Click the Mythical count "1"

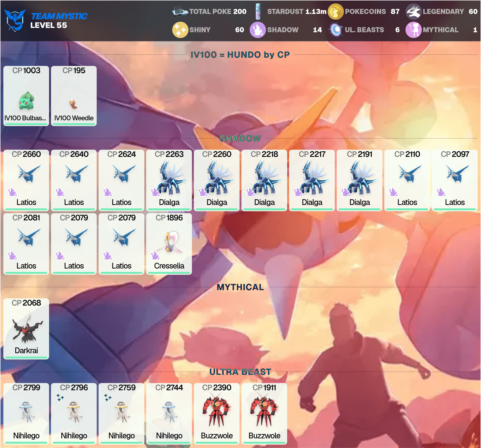(475, 30)
